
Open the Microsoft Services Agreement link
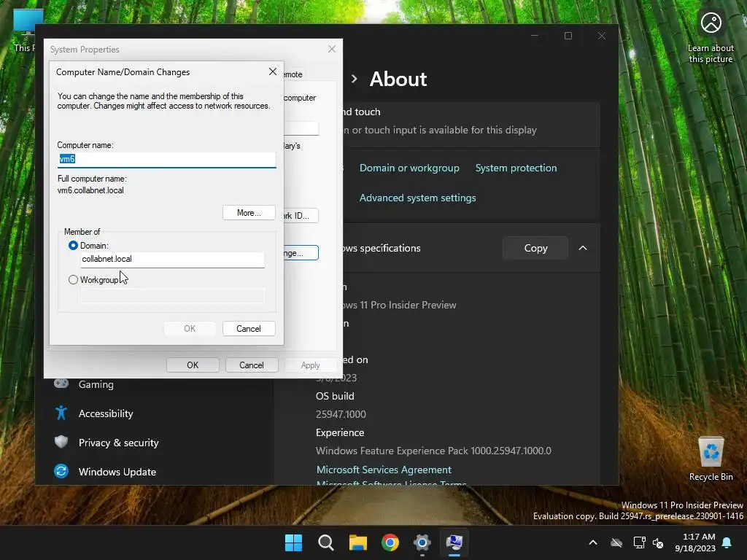[x=384, y=470]
